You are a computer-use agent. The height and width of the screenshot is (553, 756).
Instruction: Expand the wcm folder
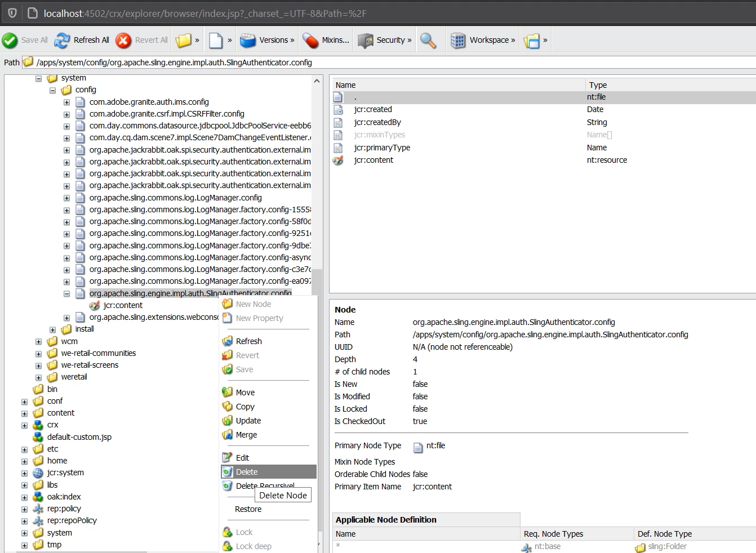[38, 342]
